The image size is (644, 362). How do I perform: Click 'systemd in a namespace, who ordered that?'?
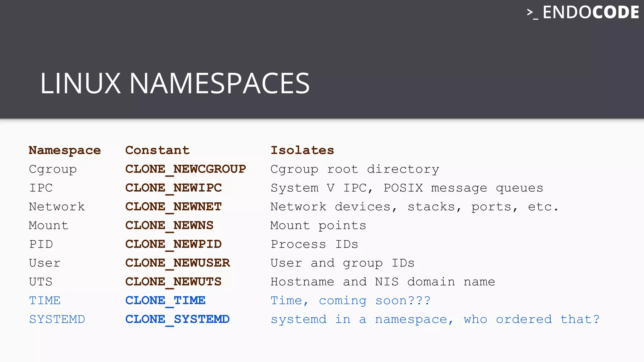(x=435, y=320)
